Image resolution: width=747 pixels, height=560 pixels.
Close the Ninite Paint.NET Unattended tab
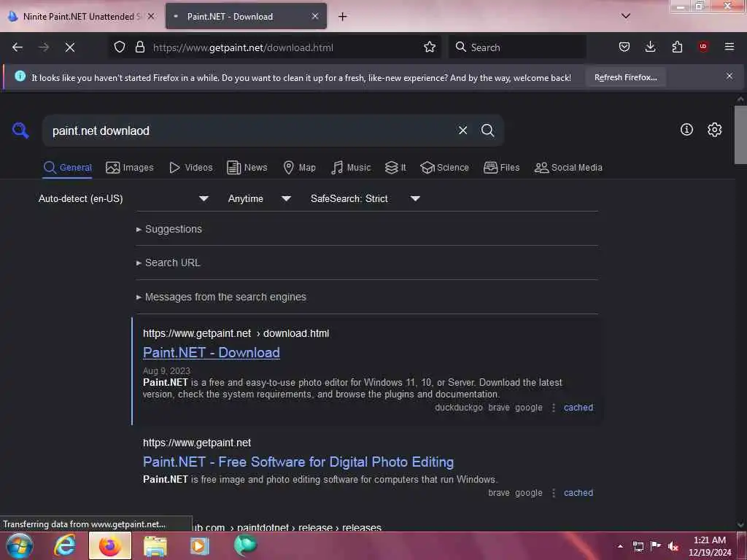pos(151,16)
